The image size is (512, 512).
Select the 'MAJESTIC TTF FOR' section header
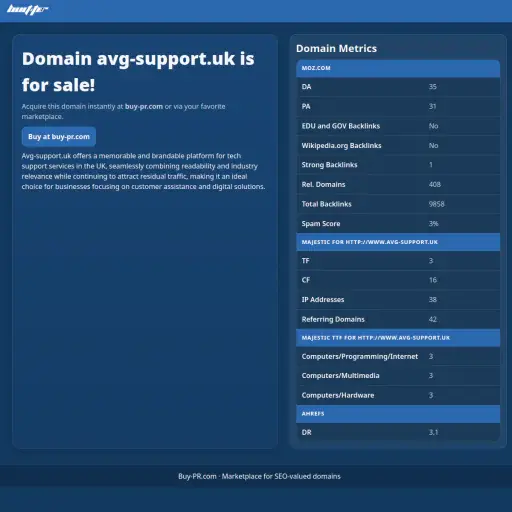click(398, 338)
